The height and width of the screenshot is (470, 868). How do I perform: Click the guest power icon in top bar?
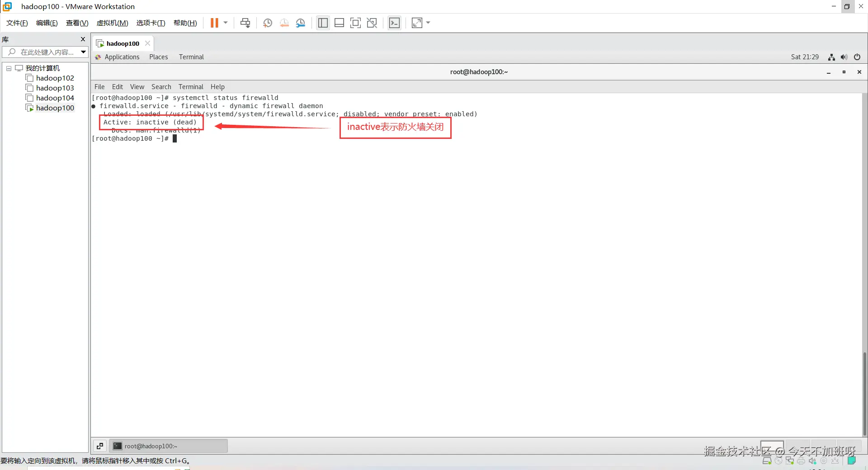coord(857,57)
